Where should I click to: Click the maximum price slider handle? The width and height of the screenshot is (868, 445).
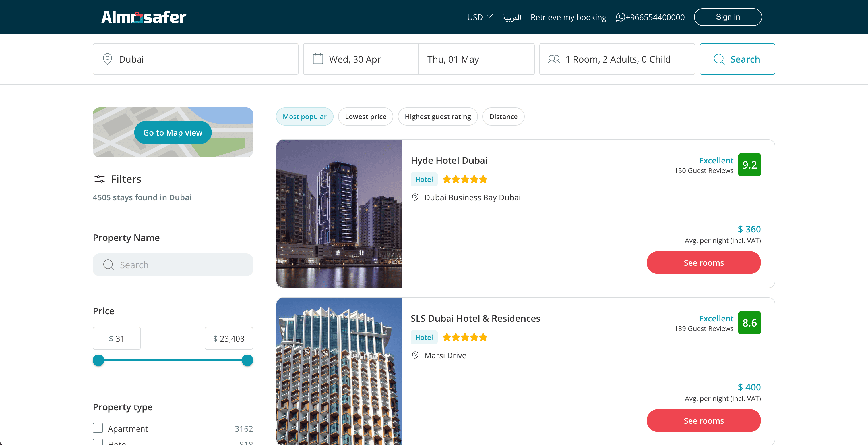coord(247,360)
